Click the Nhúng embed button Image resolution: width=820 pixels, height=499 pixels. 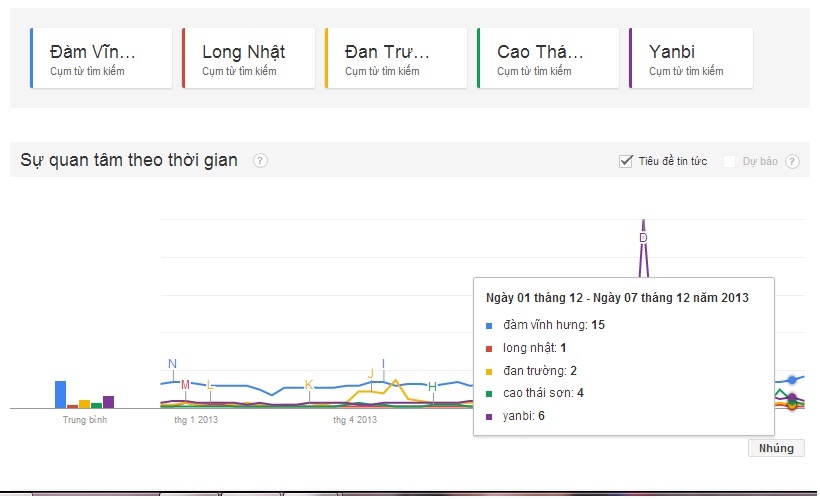click(776, 448)
